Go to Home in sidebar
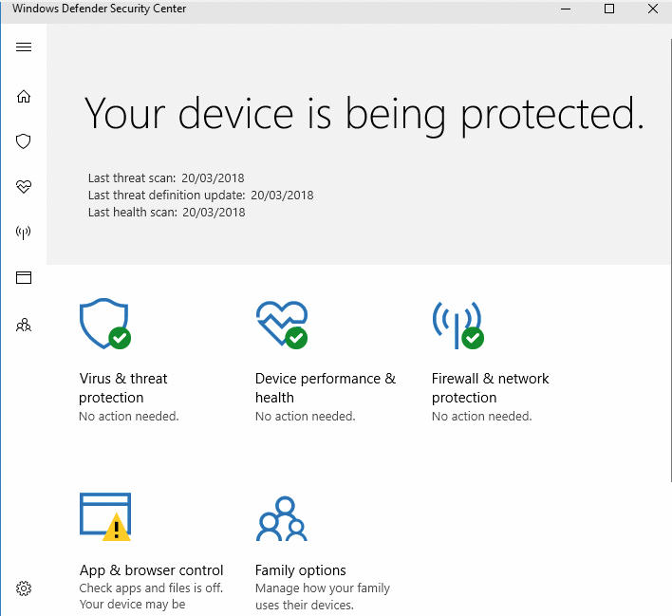 pyautogui.click(x=24, y=97)
